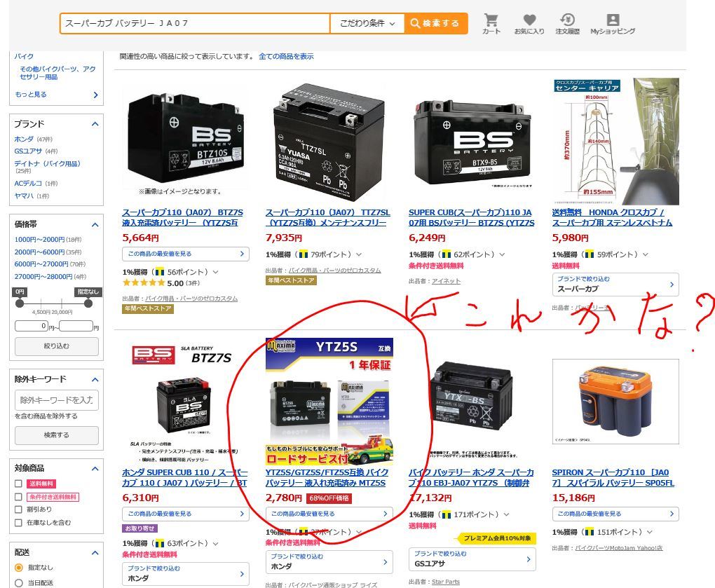Image resolution: width=715 pixels, height=588 pixels.
Task: Expand the 79ポイント details chevron
Action: (359, 254)
